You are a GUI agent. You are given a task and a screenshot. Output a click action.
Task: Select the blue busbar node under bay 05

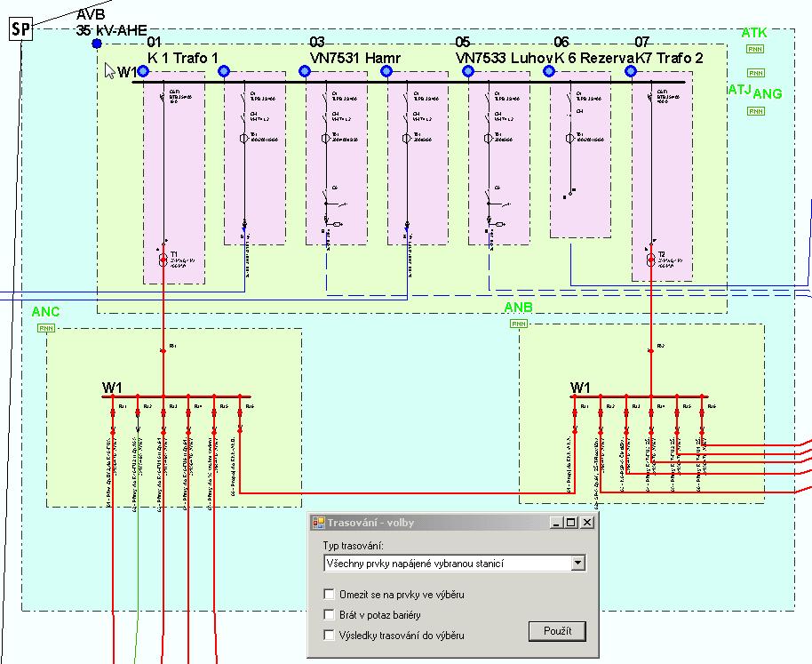(x=468, y=71)
